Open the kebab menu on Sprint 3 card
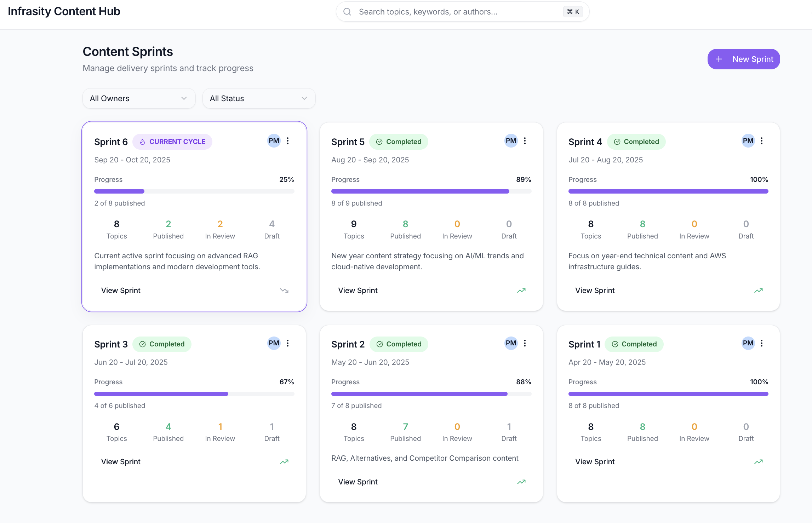The height and width of the screenshot is (523, 812). click(288, 343)
